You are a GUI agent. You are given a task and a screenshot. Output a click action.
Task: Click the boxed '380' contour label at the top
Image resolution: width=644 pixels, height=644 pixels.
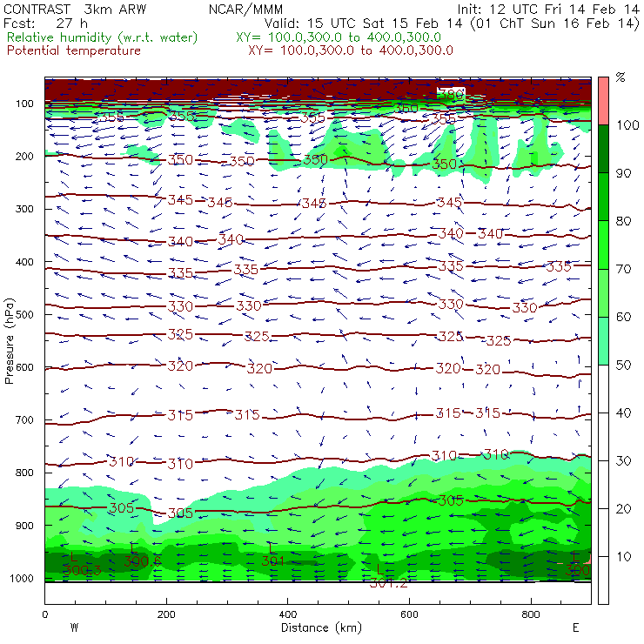click(452, 93)
